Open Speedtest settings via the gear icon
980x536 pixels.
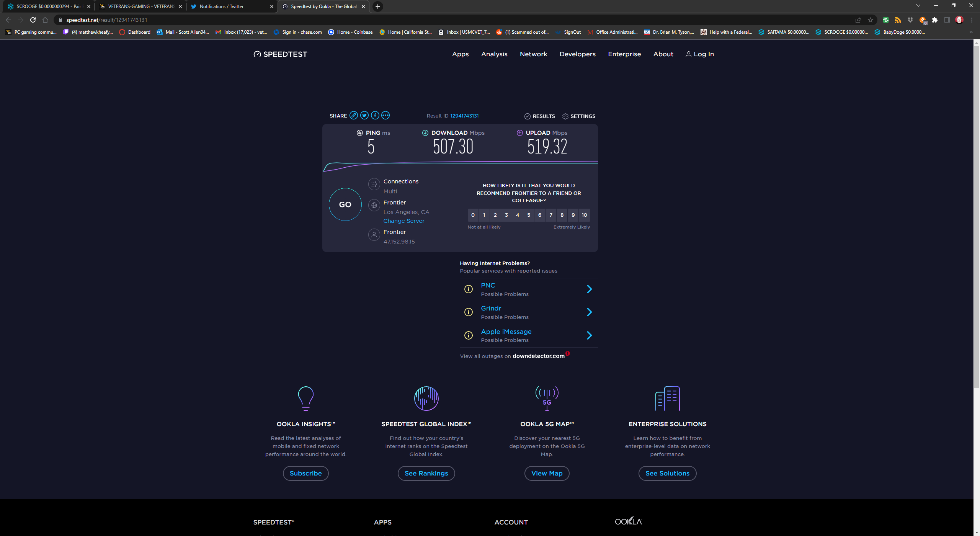(565, 116)
